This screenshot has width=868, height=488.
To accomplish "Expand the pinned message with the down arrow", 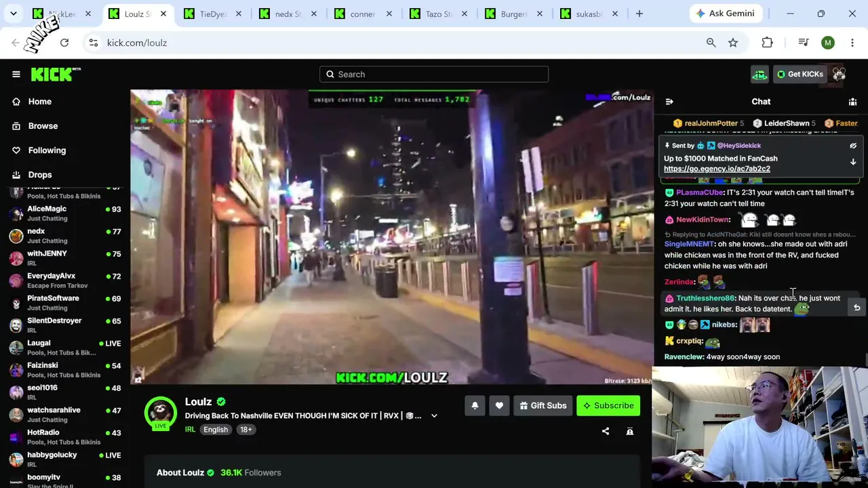I will tap(853, 162).
